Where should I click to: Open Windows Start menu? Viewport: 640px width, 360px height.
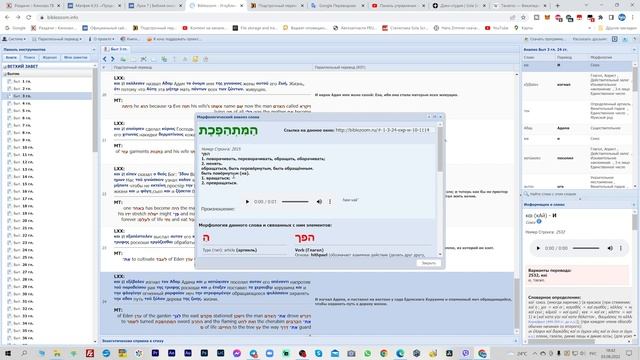tap(8, 353)
